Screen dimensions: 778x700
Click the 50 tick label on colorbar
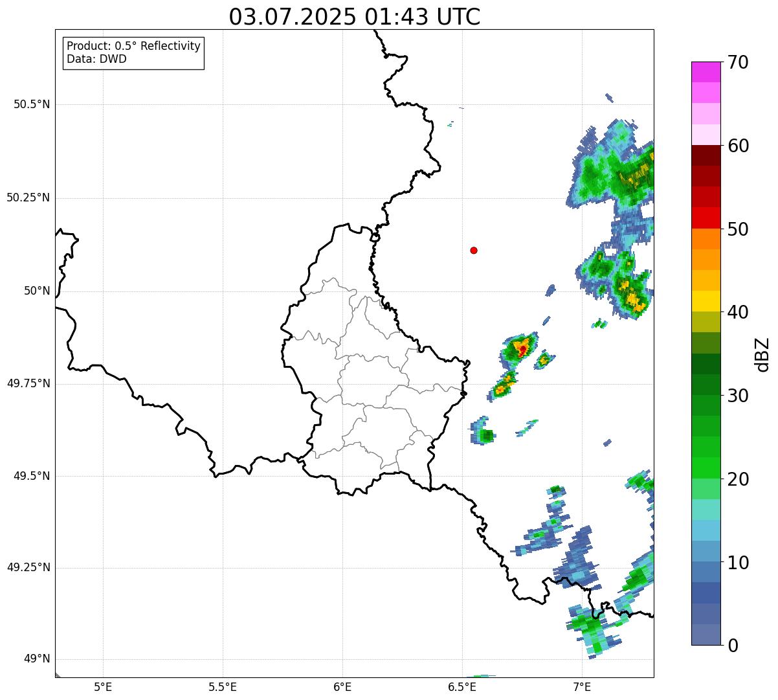click(x=738, y=229)
